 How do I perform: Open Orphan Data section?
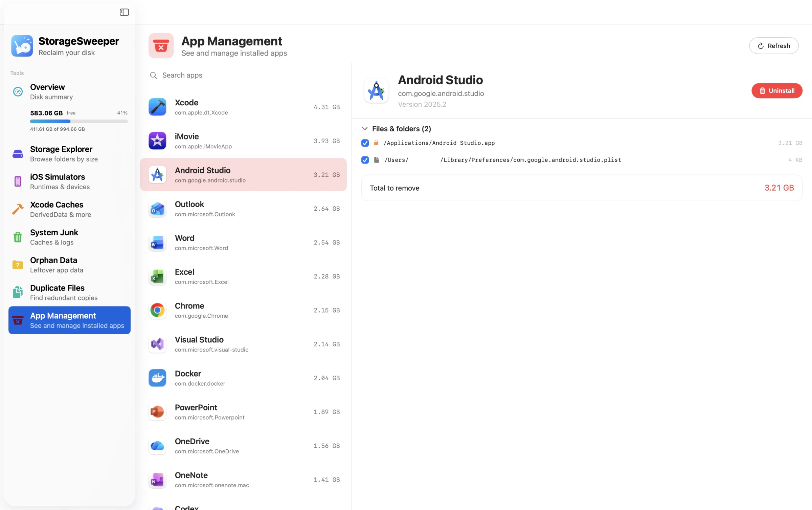(69, 265)
